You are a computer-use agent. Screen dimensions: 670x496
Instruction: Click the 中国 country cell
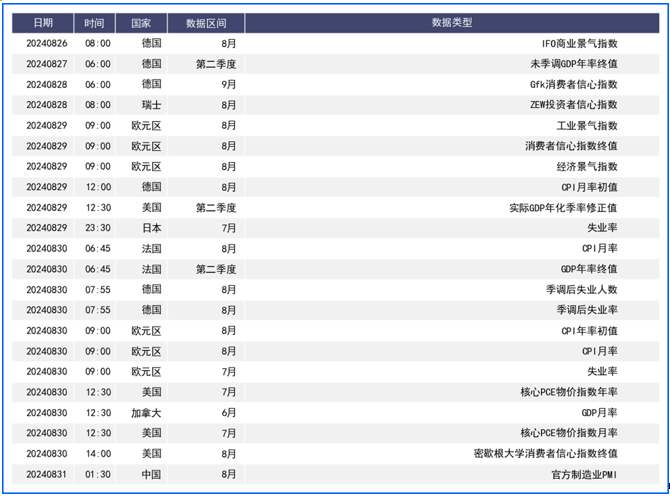[152, 474]
